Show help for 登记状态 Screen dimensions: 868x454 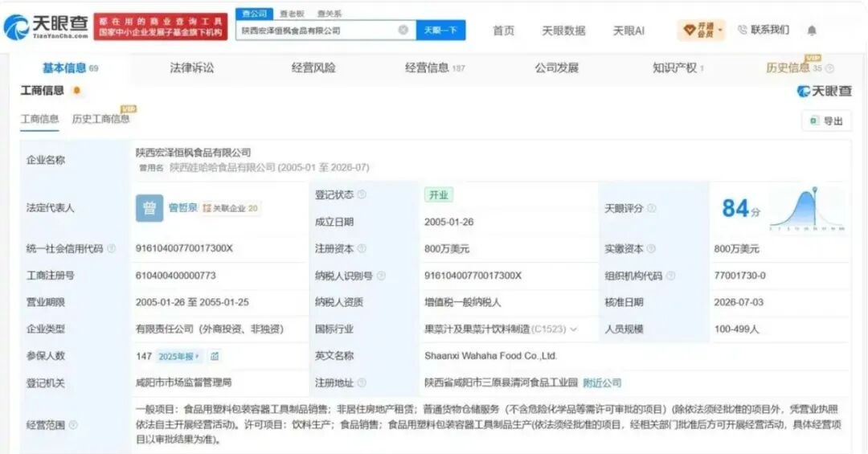pos(362,194)
